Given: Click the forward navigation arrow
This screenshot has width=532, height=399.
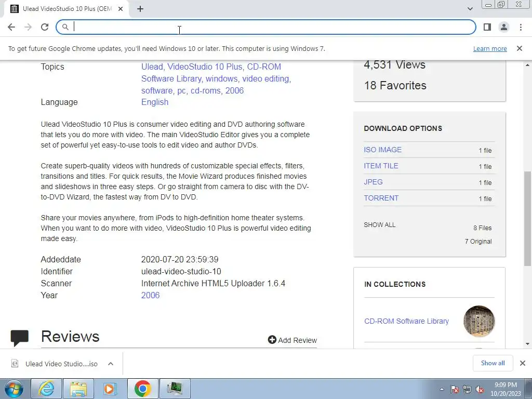Looking at the screenshot, I should click(x=28, y=27).
